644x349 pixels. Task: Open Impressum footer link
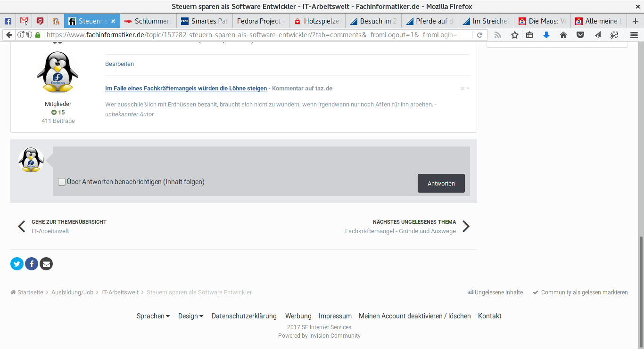coord(335,316)
